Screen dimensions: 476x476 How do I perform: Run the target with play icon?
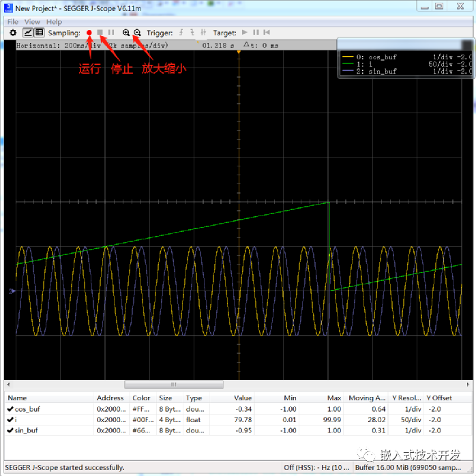244,32
